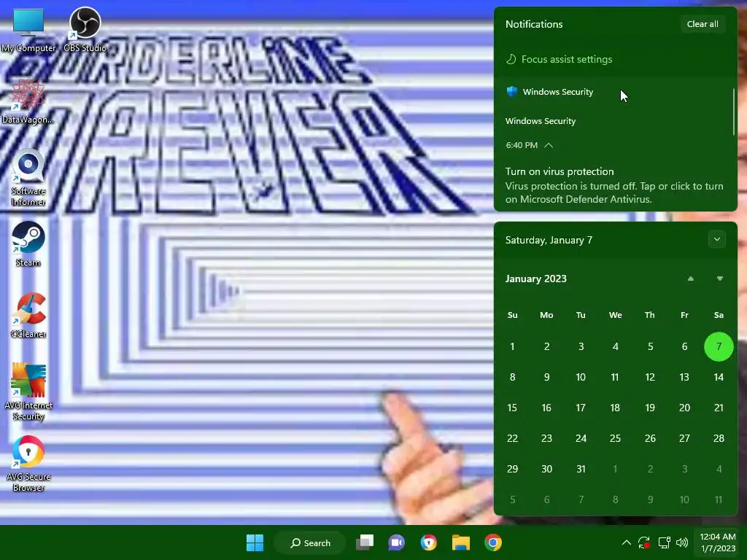
Task: Click the taskbar clock showing 12:04 AM
Action: 718,542
